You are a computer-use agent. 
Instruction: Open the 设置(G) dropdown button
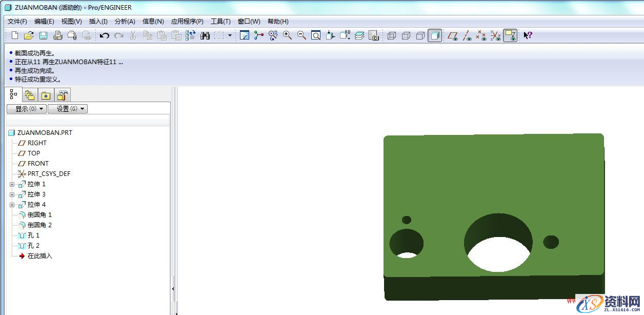(x=68, y=109)
